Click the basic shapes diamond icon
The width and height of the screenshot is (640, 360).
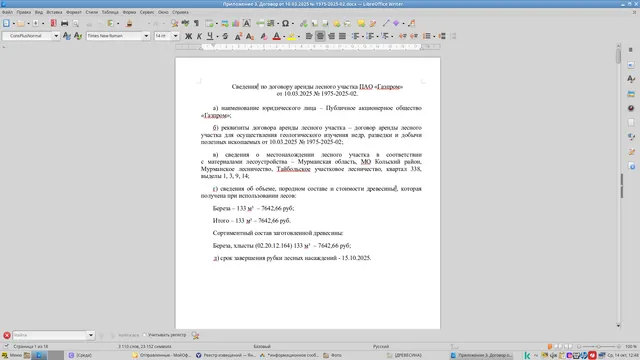(x=396, y=23)
